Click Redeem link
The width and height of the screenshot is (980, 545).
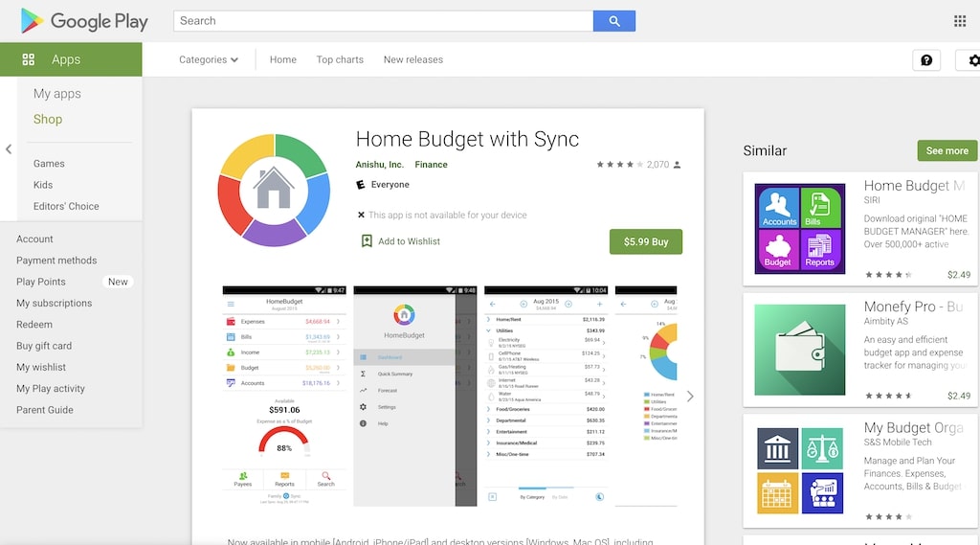(34, 324)
